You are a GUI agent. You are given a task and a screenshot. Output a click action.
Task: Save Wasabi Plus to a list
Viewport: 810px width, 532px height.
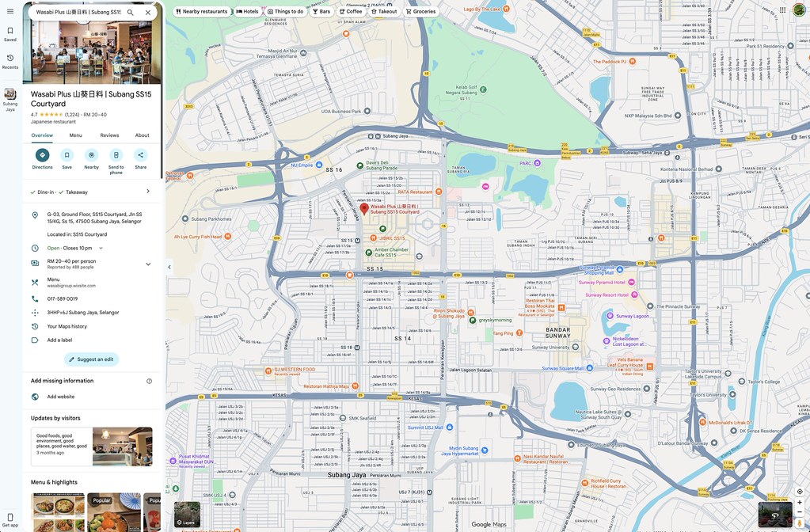67,158
